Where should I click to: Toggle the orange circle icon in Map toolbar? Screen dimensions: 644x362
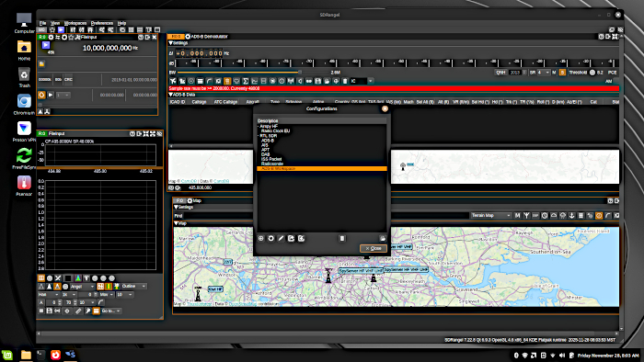599,215
